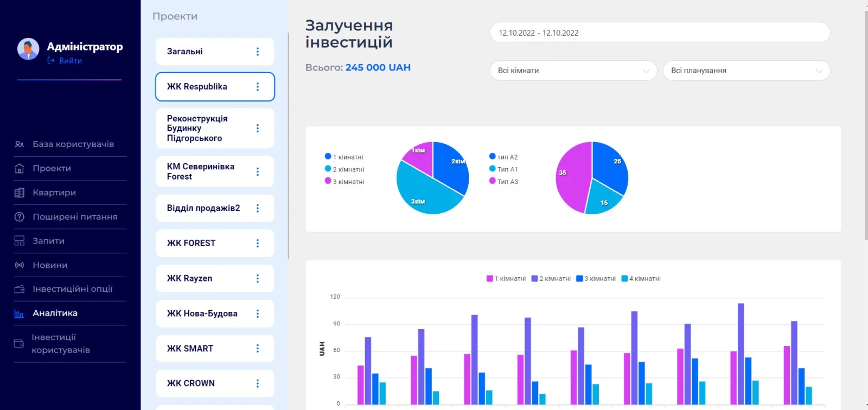
Task: Open the three-dot menu for ЖК CROWN
Action: coord(258,383)
